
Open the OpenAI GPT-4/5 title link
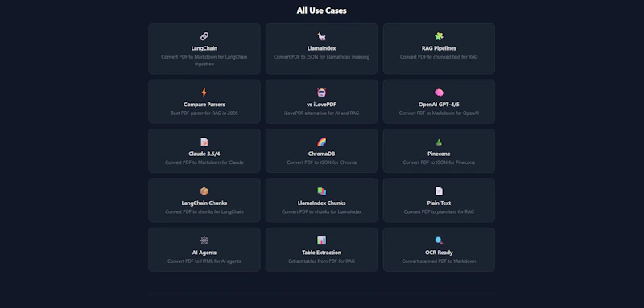[439, 105]
